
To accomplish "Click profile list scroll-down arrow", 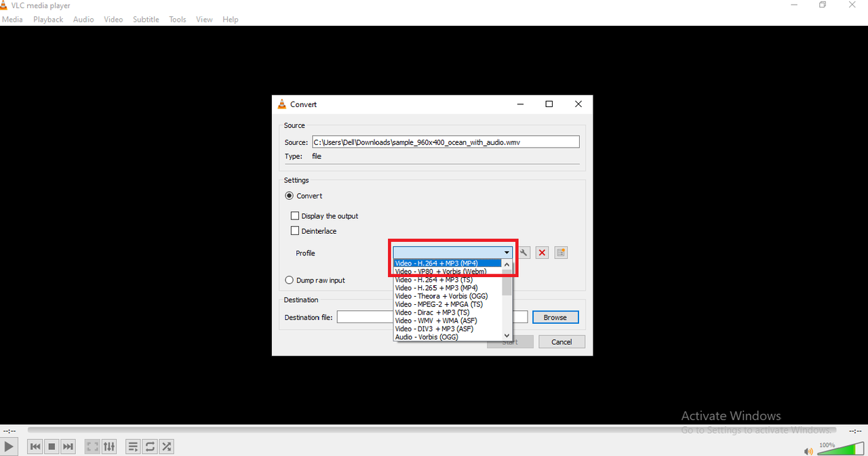I will [507, 335].
